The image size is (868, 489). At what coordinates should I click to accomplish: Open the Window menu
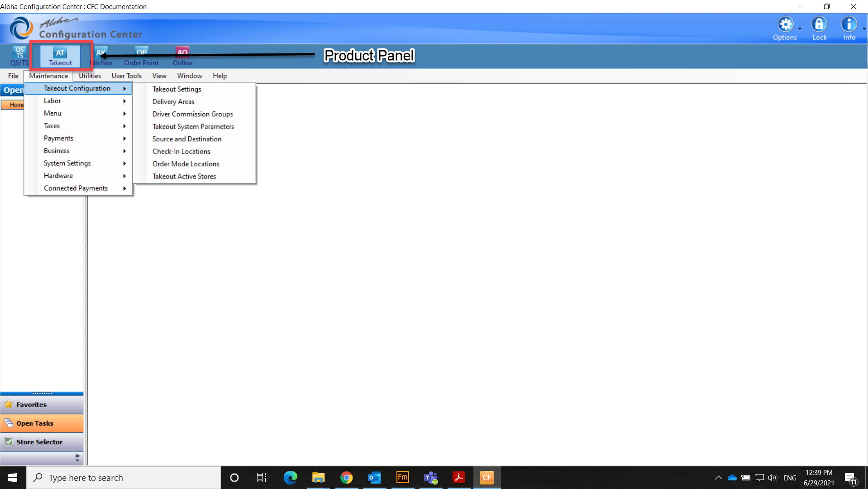pyautogui.click(x=189, y=76)
